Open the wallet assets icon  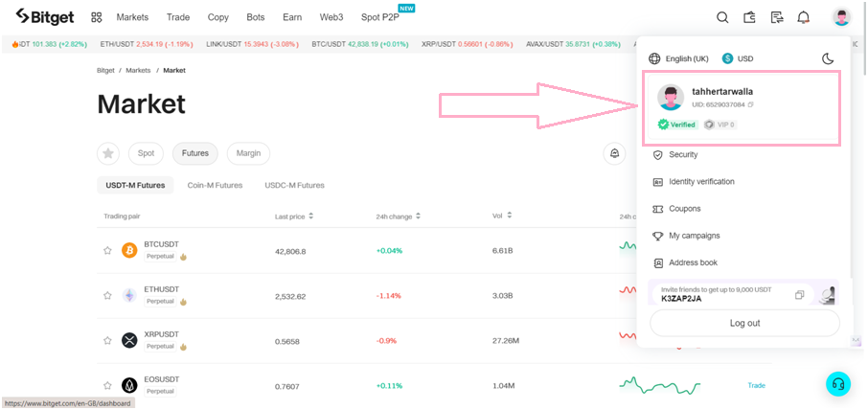coord(749,17)
